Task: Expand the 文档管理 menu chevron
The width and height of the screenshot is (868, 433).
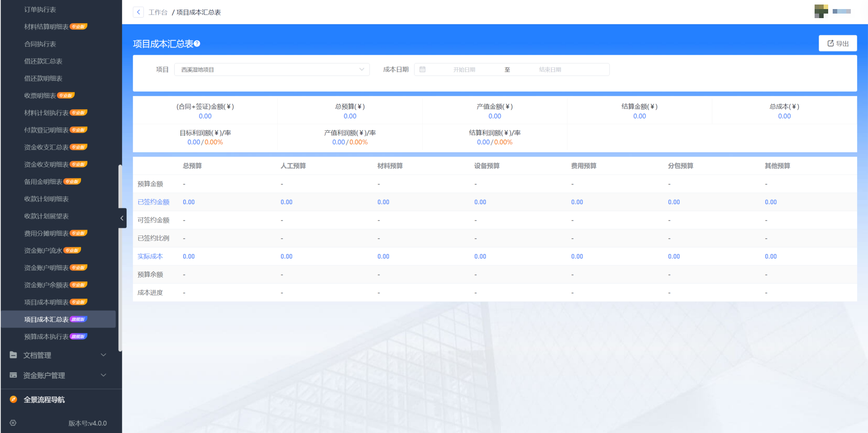Action: 103,355
